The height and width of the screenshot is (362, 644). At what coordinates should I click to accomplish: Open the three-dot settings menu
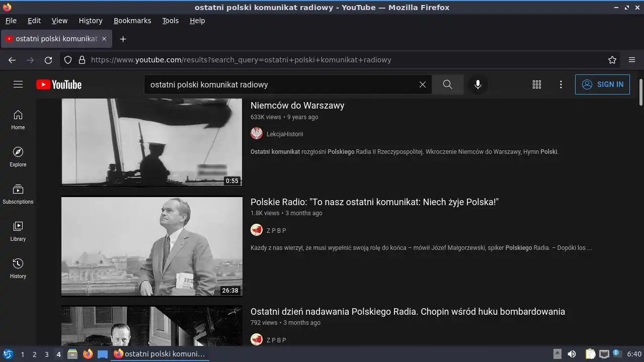[561, 84]
